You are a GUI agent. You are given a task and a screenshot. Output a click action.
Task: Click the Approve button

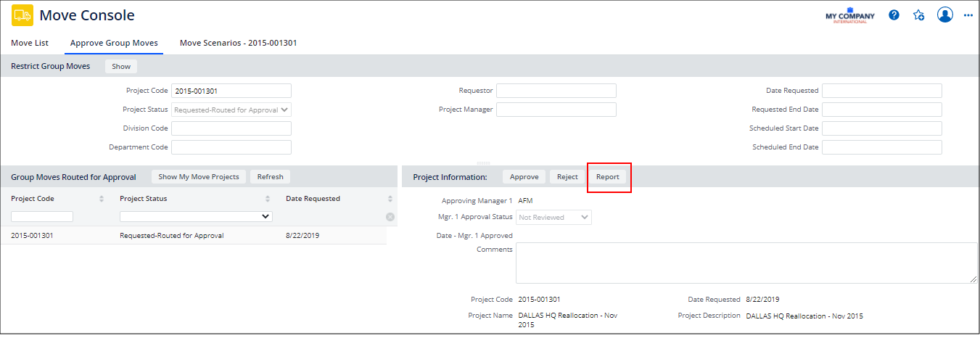coord(524,177)
